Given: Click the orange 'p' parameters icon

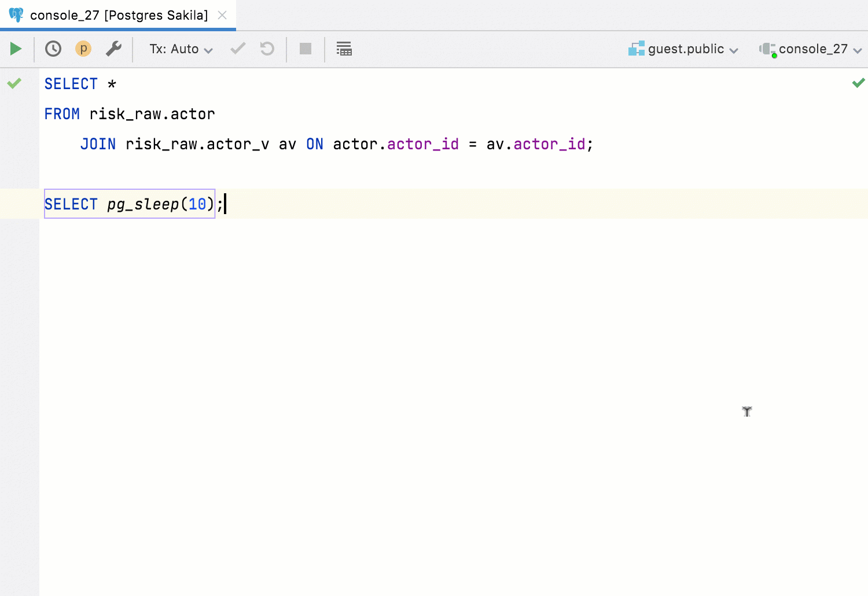Looking at the screenshot, I should pyautogui.click(x=83, y=49).
